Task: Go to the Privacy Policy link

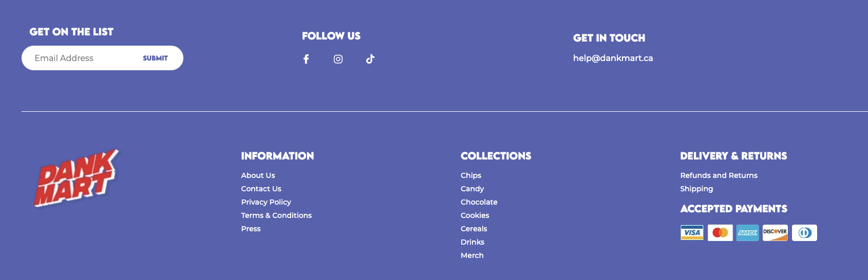Action: click(x=266, y=202)
